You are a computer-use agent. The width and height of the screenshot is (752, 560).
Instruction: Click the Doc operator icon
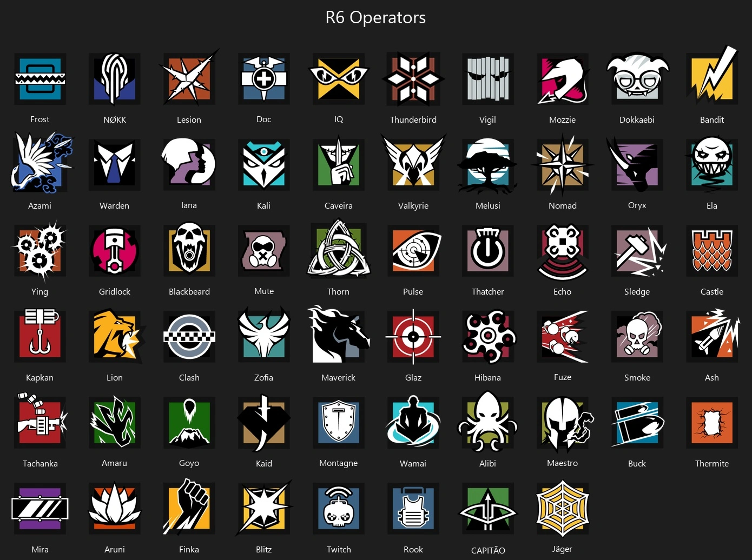(x=264, y=79)
